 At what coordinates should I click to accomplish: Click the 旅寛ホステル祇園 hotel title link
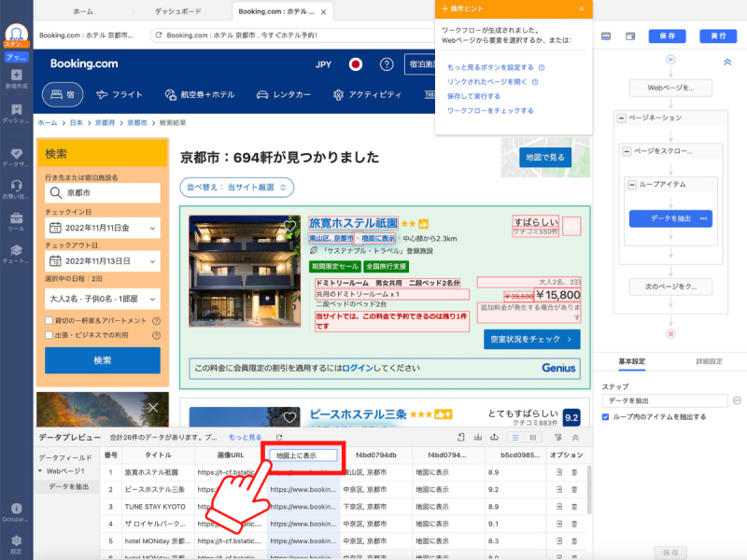click(353, 223)
